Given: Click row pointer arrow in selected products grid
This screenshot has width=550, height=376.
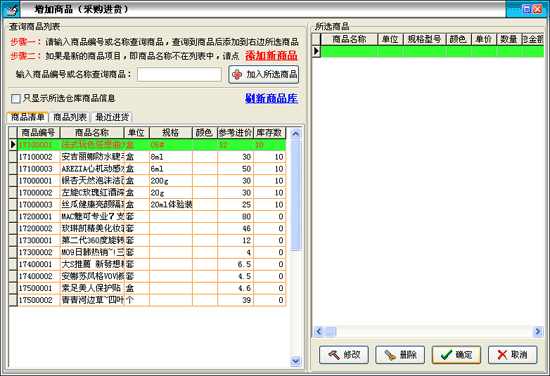Looking at the screenshot, I should (316, 51).
